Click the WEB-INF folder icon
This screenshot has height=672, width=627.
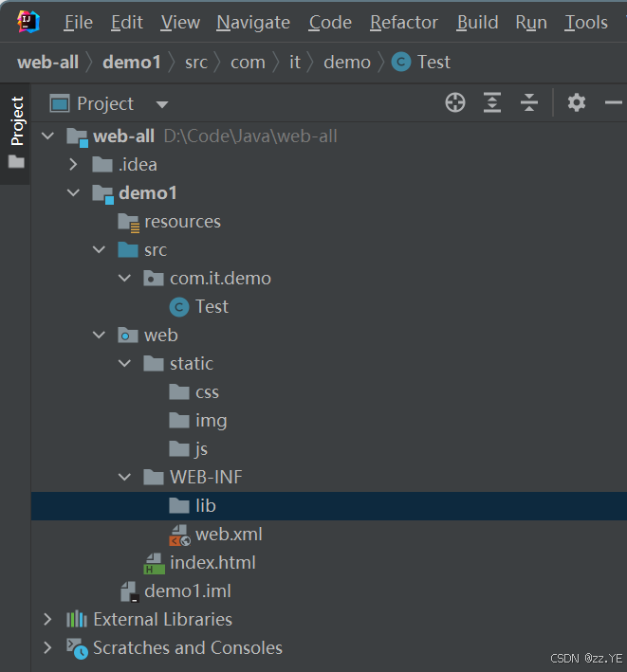point(154,477)
